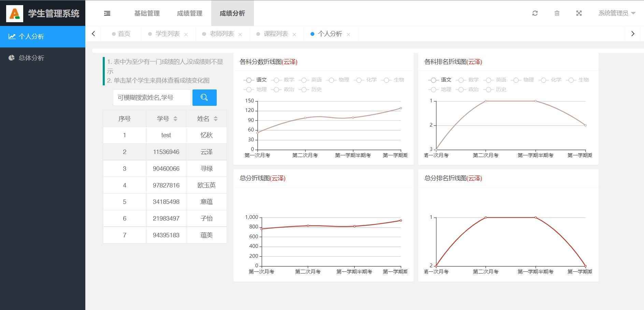
Task: Switch to the 老师列表 tab
Action: tap(222, 34)
